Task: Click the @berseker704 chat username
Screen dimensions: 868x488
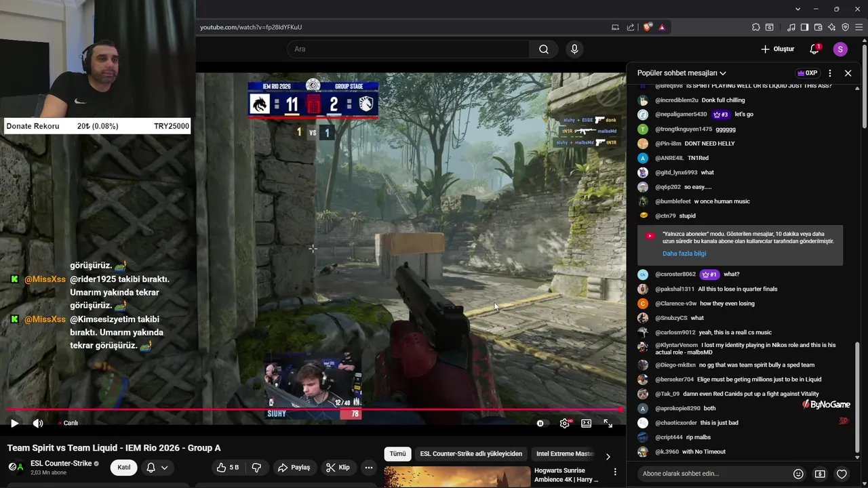Action: 674,380
